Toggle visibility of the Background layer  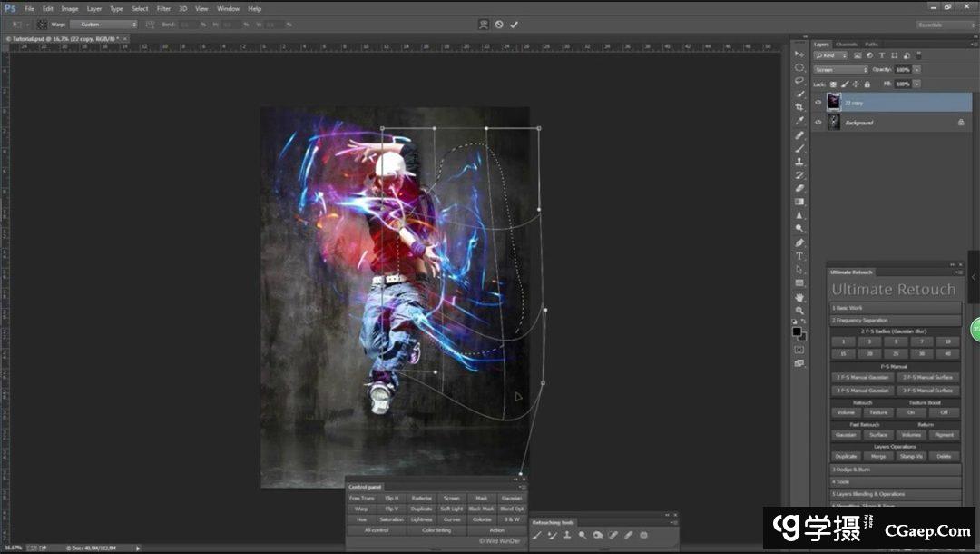point(818,123)
